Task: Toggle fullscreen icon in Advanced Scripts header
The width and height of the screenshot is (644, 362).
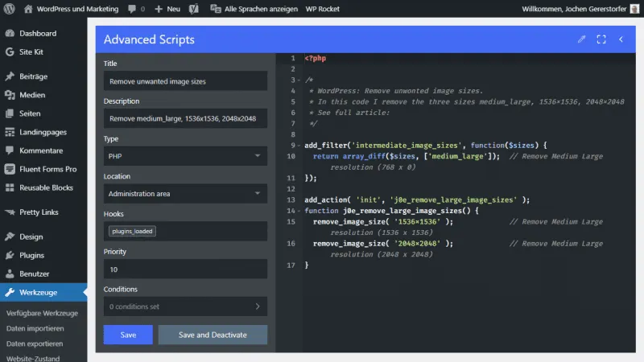Action: point(601,39)
